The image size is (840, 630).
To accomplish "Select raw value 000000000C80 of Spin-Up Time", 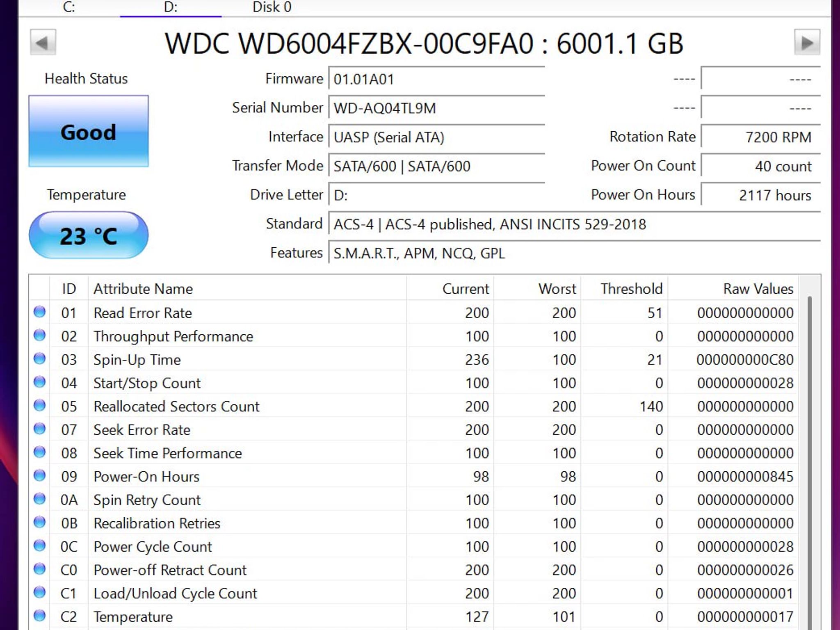I will pos(745,360).
